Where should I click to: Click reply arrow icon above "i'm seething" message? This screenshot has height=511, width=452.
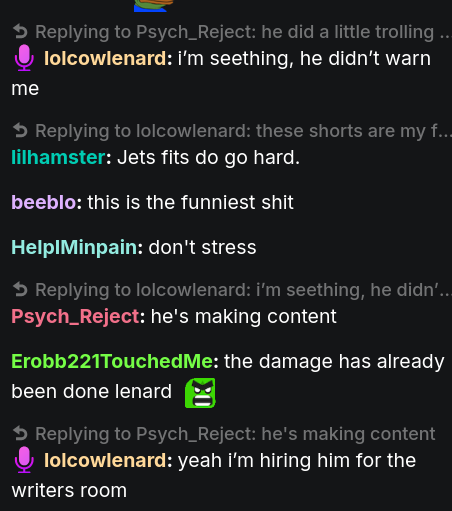[x=20, y=32]
